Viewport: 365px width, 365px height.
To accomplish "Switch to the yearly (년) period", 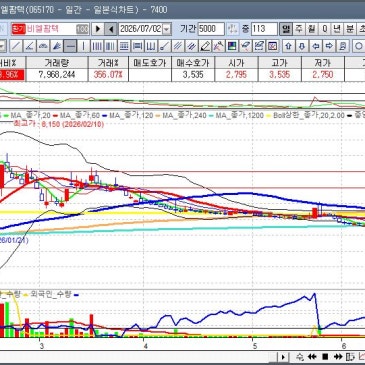I will (x=337, y=29).
